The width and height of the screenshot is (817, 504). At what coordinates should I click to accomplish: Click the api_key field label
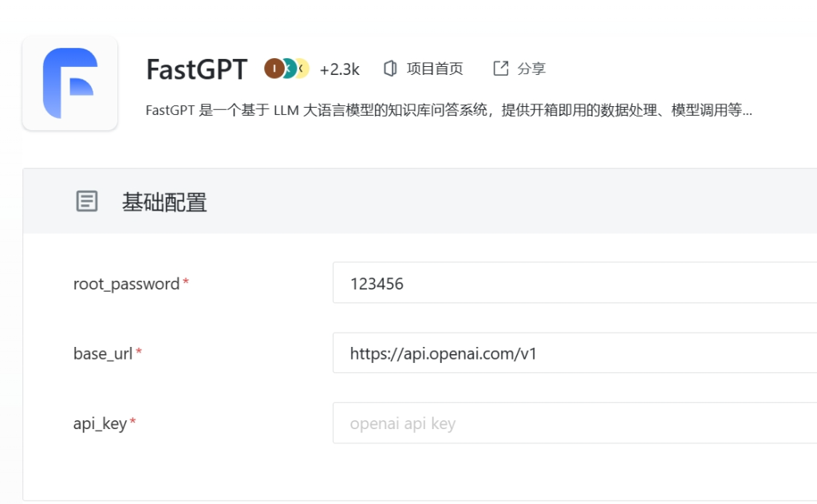tap(100, 423)
